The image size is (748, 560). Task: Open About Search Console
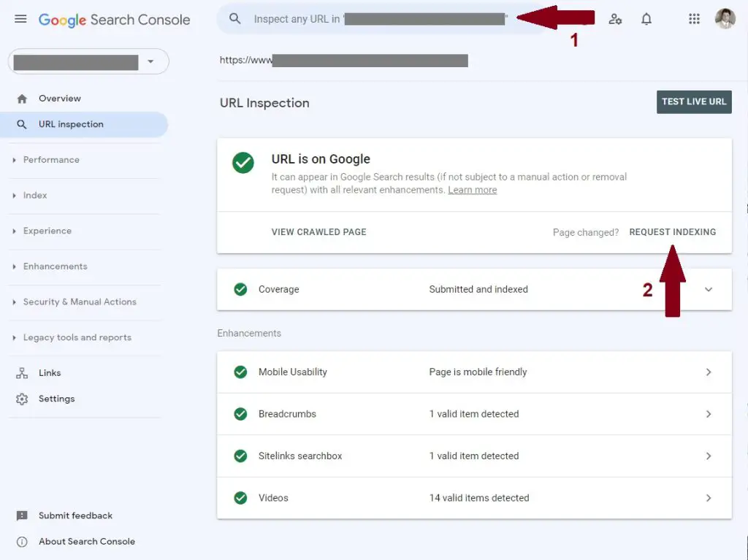click(87, 541)
